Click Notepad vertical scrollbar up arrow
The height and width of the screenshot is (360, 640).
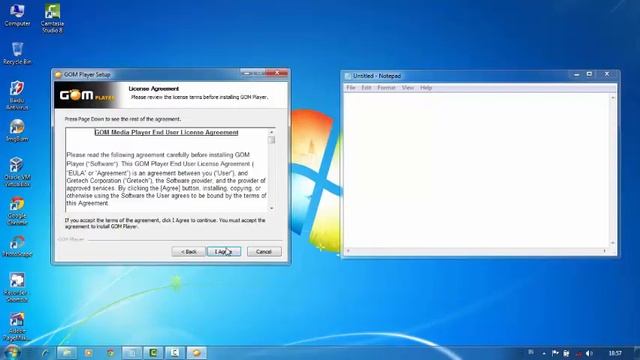click(613, 97)
